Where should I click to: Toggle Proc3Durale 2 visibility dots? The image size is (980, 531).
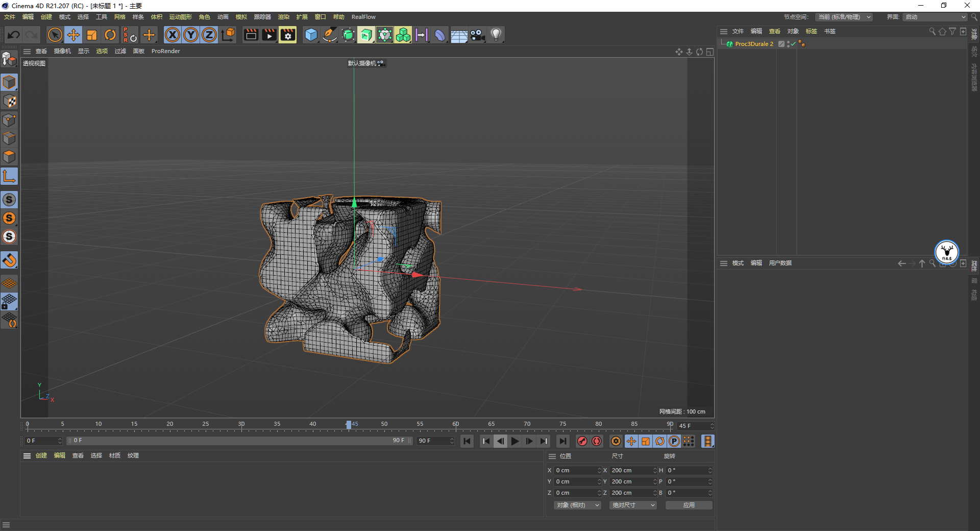point(788,44)
